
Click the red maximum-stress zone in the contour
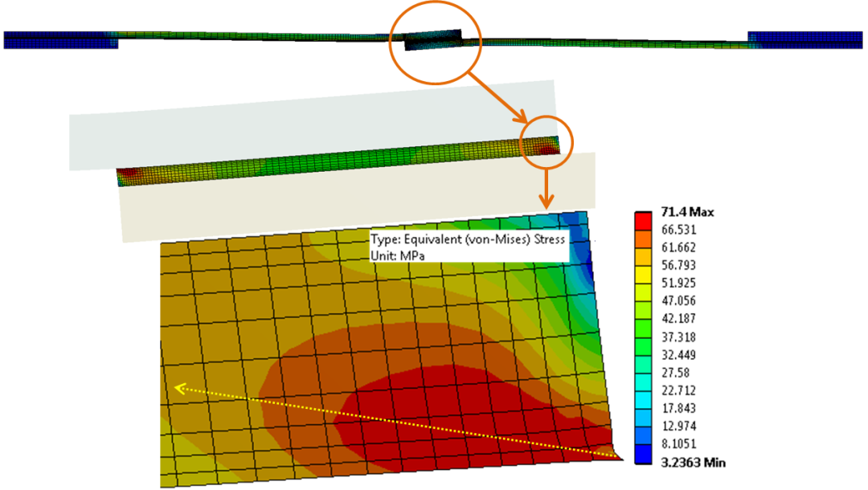tap(450, 402)
